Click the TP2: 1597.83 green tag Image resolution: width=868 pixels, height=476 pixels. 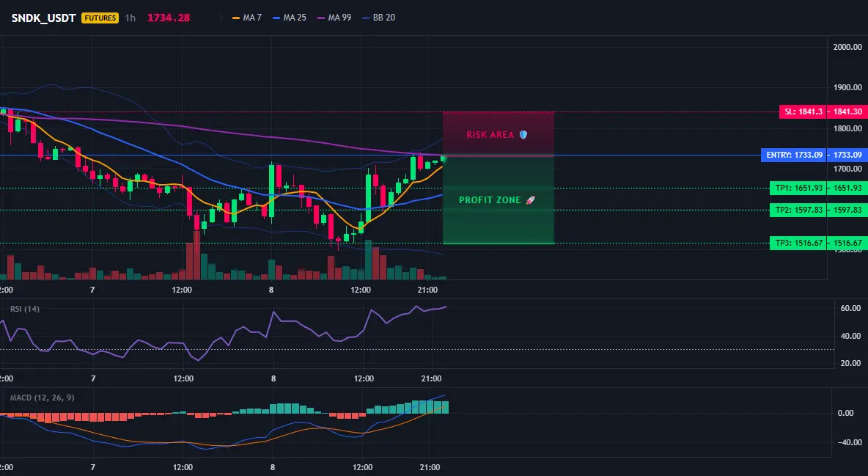[799, 210]
